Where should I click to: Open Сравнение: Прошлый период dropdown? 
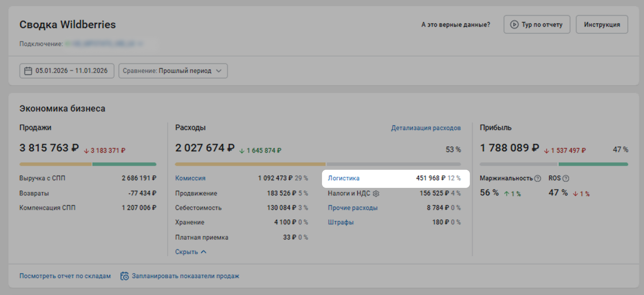tap(173, 71)
